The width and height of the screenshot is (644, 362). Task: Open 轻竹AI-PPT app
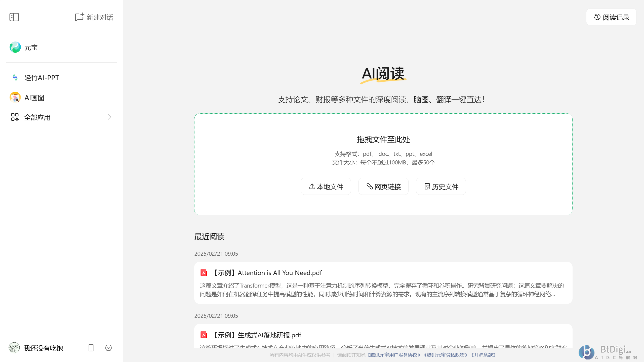click(42, 78)
